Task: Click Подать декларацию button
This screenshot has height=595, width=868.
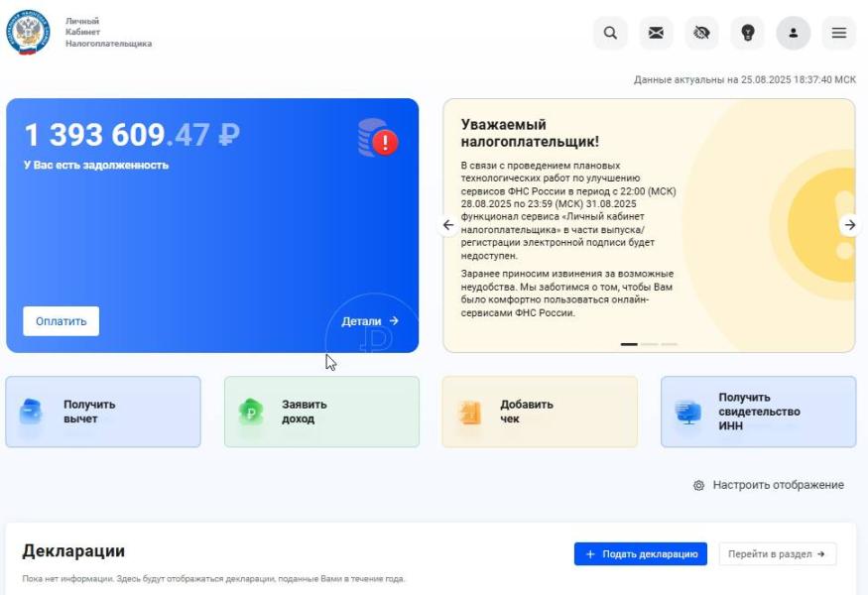Action: coord(641,554)
